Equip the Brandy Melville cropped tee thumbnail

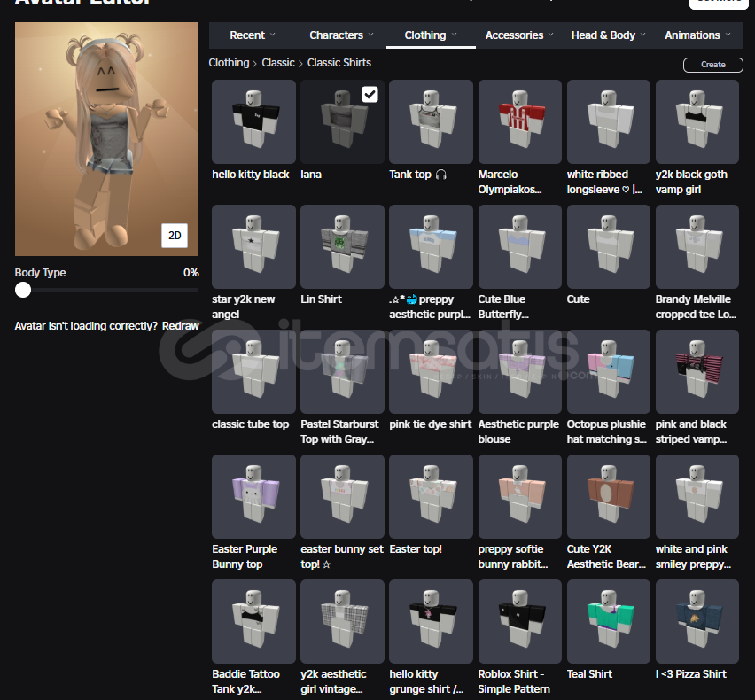[x=697, y=246]
